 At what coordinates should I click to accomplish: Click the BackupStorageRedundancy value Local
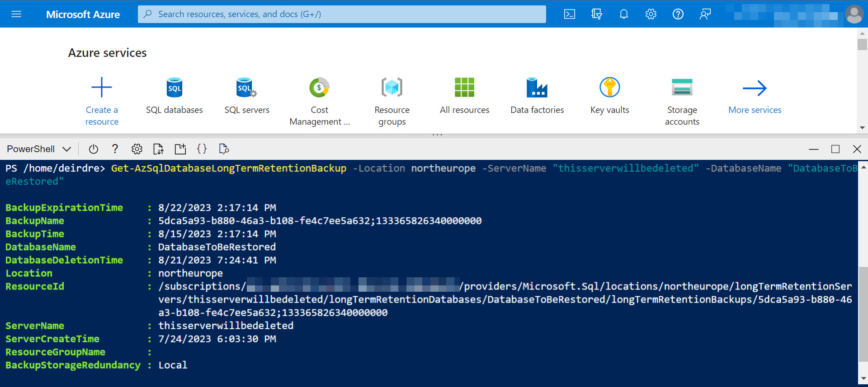tap(173, 365)
